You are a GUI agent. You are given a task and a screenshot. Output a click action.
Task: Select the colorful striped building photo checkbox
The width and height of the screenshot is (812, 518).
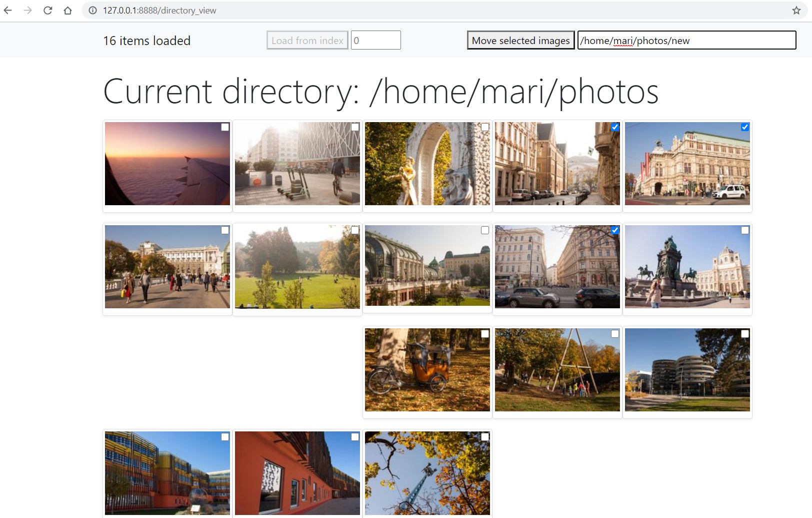(x=225, y=437)
